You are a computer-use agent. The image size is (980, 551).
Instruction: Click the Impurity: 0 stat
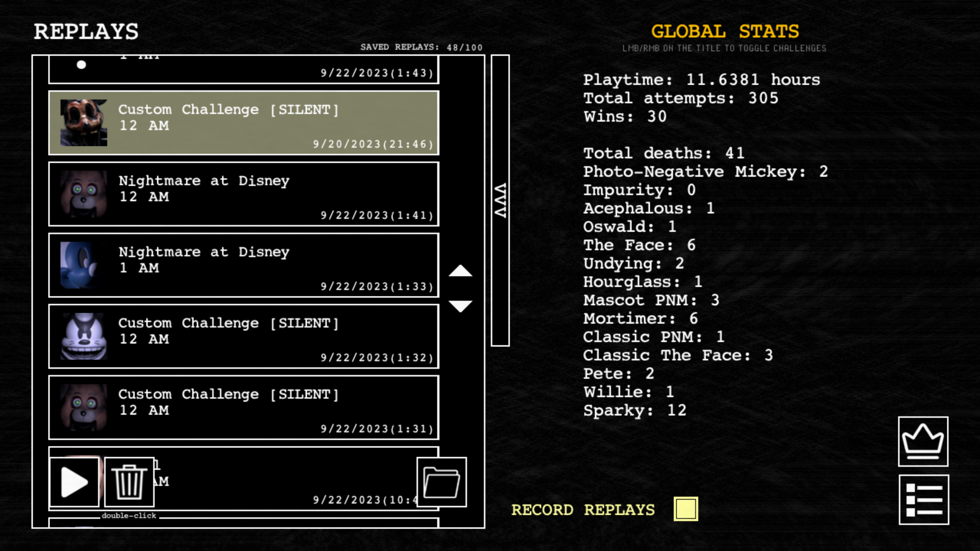pos(640,190)
